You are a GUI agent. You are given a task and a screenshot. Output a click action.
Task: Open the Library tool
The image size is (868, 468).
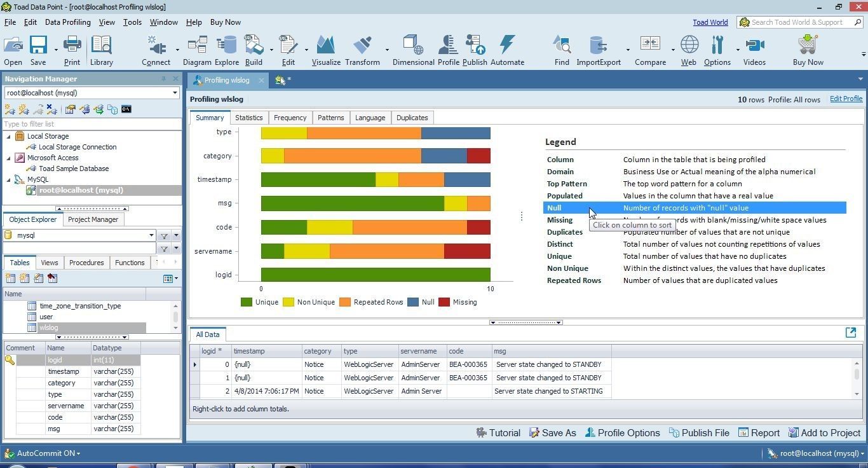[x=101, y=50]
